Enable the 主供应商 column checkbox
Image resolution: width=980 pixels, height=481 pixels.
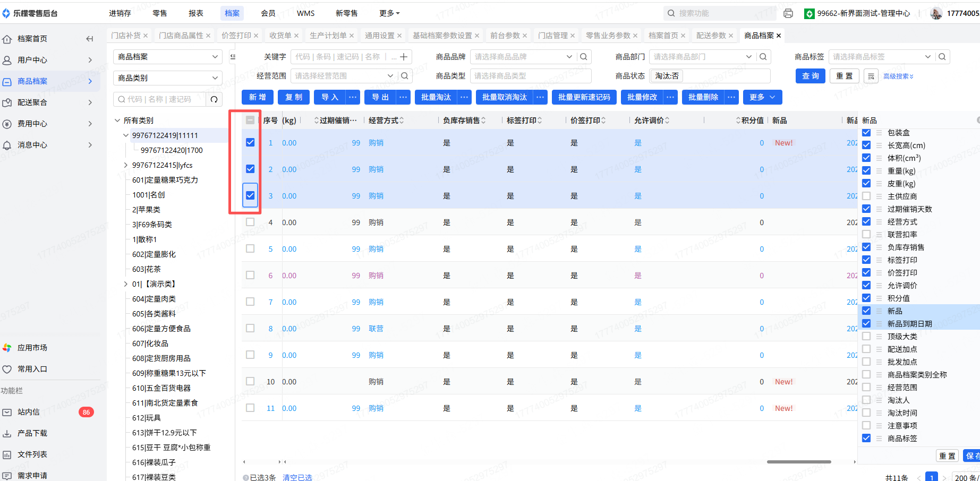click(x=866, y=196)
